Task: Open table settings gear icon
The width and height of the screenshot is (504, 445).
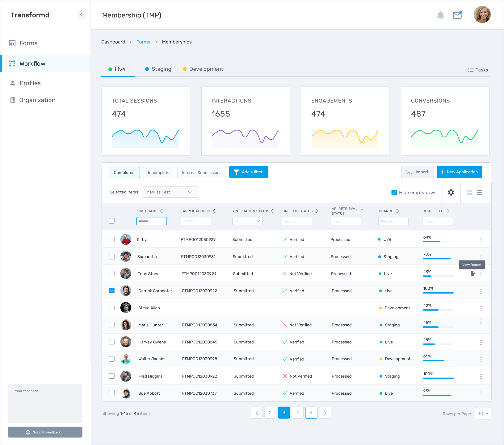Action: click(451, 192)
